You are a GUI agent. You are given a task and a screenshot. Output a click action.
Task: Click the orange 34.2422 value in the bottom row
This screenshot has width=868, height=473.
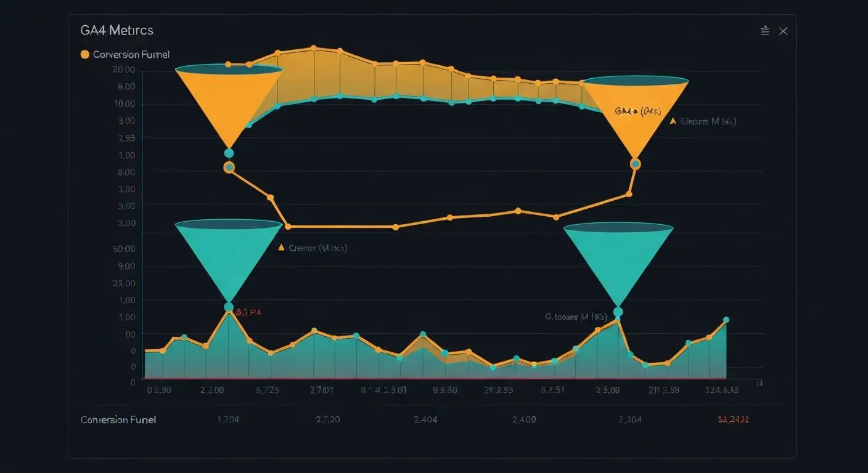[x=734, y=420]
